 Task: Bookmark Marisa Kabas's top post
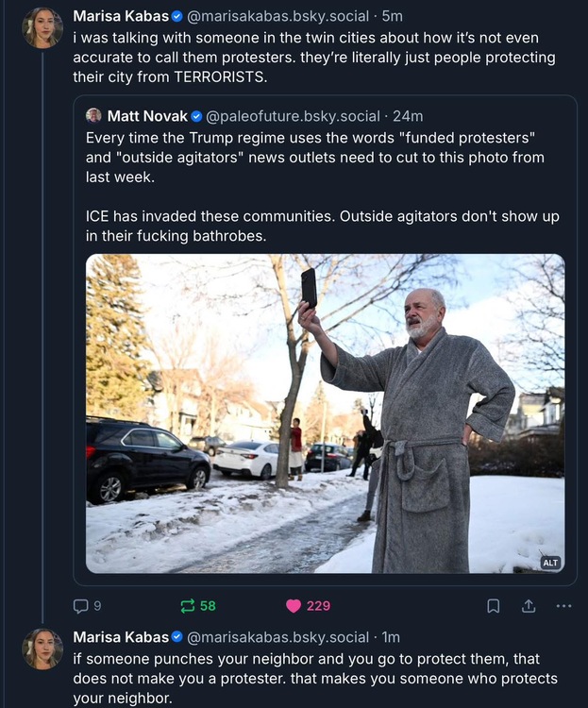(493, 606)
